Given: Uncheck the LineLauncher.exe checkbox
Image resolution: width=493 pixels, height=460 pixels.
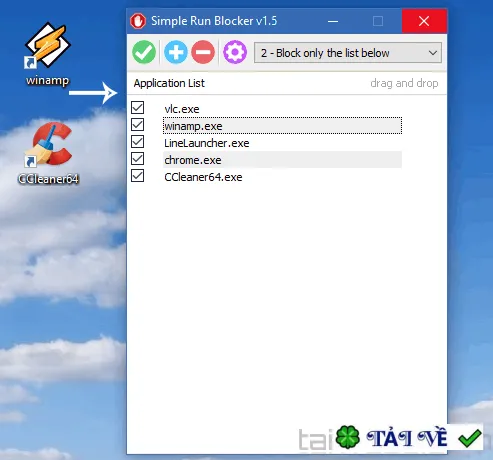Looking at the screenshot, I should (x=137, y=142).
